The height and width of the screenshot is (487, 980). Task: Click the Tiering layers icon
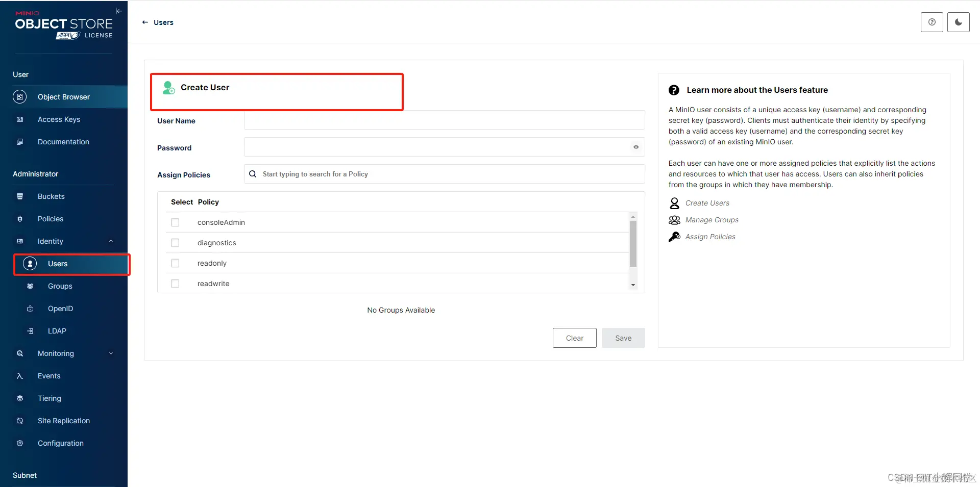click(20, 398)
